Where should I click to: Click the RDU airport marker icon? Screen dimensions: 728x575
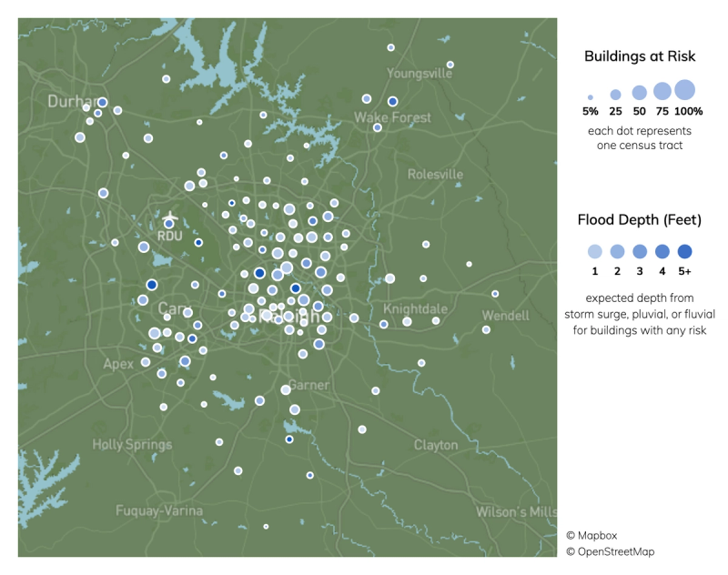pos(169,216)
